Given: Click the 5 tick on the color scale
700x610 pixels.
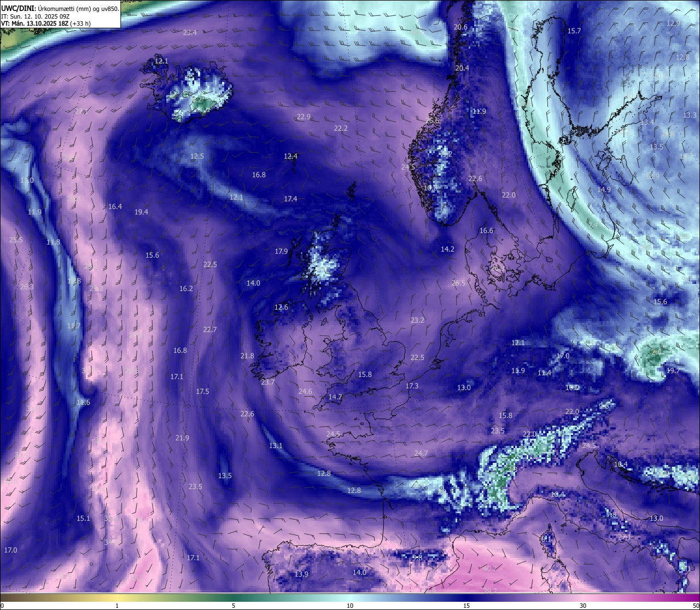Looking at the screenshot, I should pyautogui.click(x=234, y=606).
